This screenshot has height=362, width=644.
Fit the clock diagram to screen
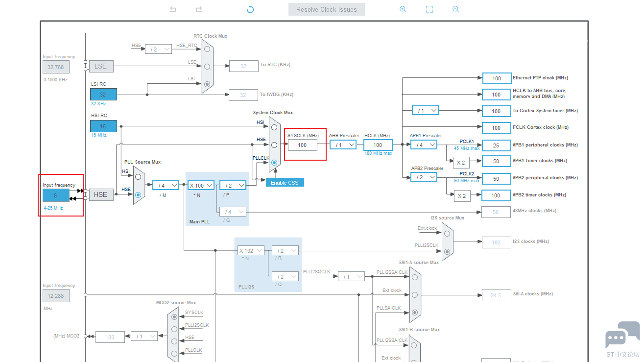pyautogui.click(x=429, y=9)
